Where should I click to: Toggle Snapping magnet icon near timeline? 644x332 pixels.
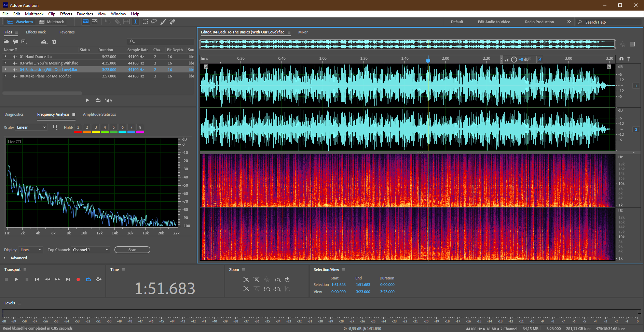pyautogui.click(x=621, y=59)
